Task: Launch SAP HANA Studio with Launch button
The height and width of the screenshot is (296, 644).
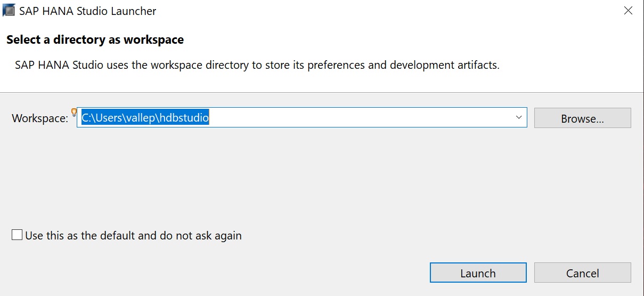Action: pos(478,273)
